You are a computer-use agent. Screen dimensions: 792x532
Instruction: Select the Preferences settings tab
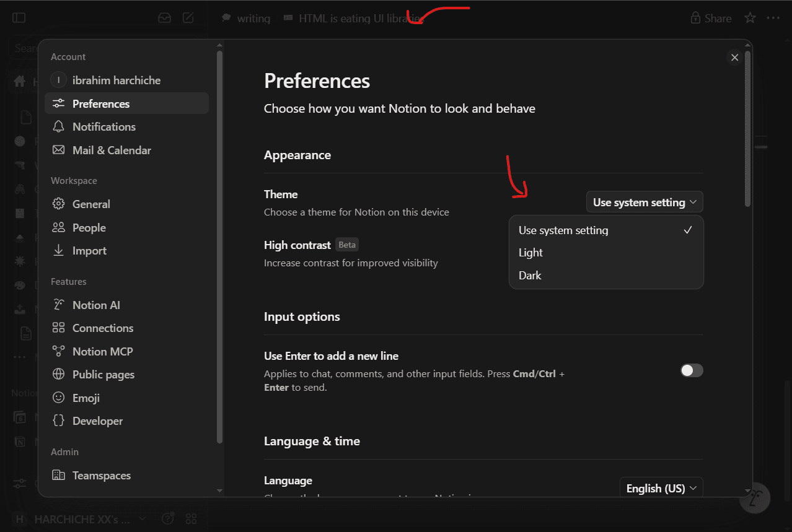[126, 103]
